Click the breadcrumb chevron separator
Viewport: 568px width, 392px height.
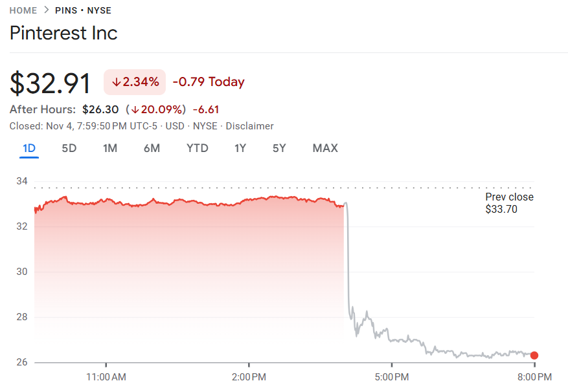47,10
